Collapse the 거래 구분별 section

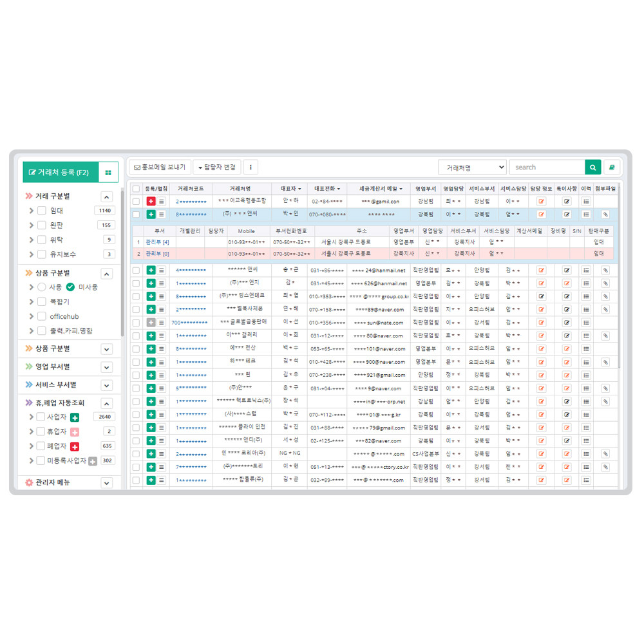point(107,197)
